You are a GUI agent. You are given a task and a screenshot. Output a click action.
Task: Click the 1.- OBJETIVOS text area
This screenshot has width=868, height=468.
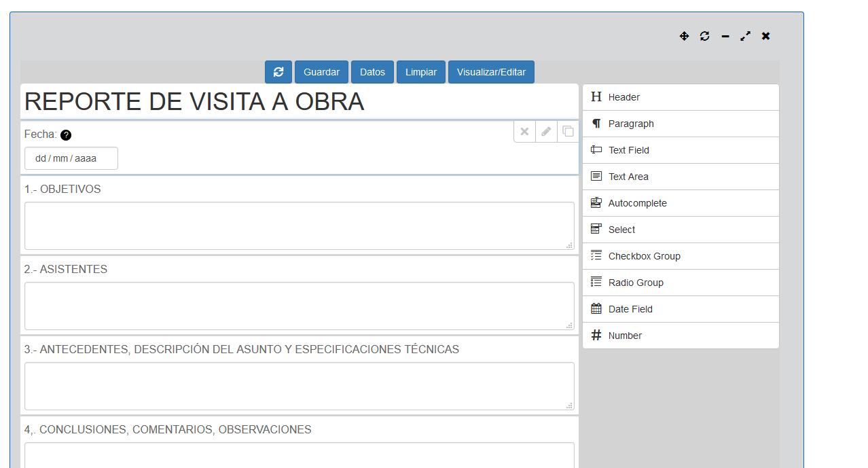[299, 226]
